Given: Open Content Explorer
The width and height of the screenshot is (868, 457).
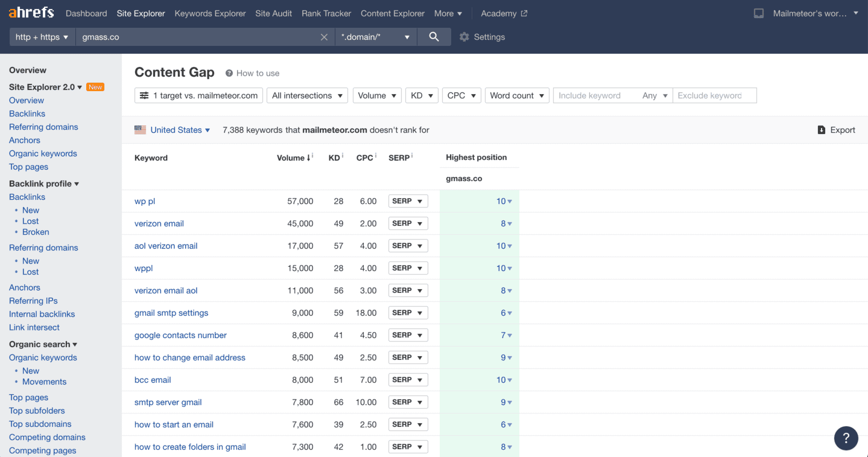Looking at the screenshot, I should (393, 13).
